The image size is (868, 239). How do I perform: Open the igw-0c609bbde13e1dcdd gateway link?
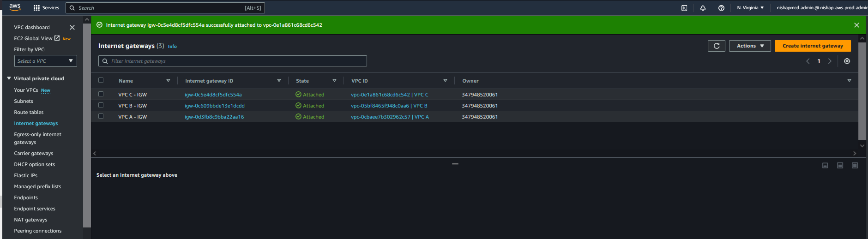click(215, 106)
